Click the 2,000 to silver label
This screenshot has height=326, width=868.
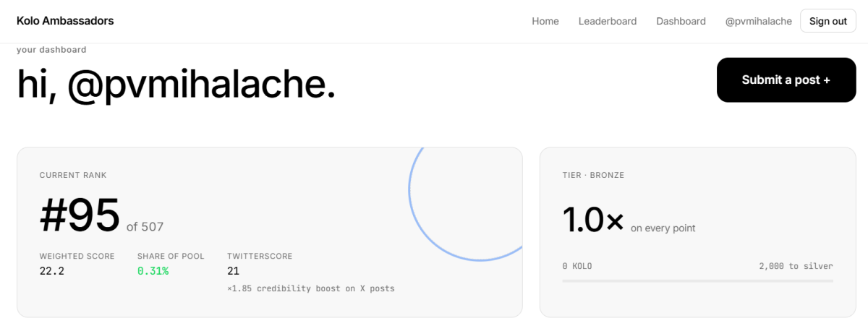coord(796,266)
